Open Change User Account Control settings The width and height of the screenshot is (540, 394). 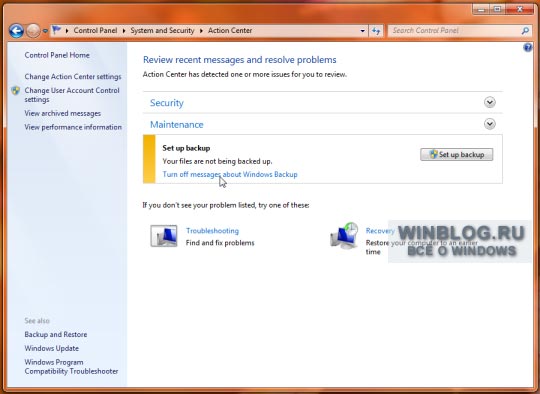[72, 95]
